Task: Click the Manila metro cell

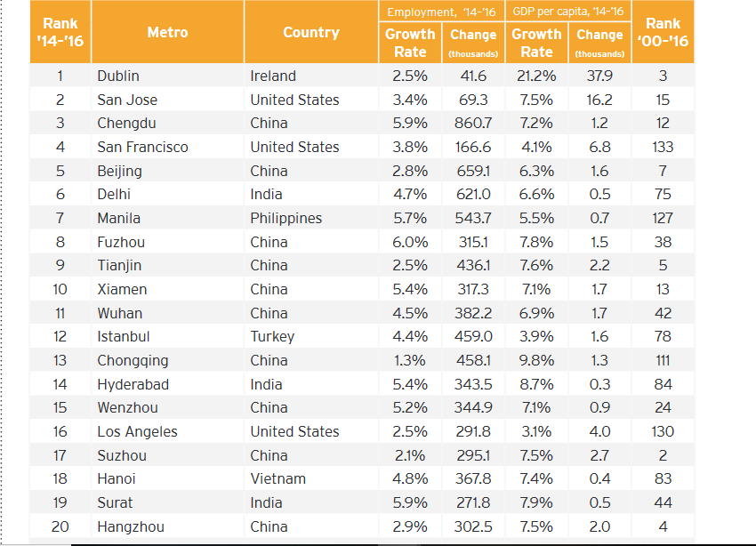Action: pos(119,218)
